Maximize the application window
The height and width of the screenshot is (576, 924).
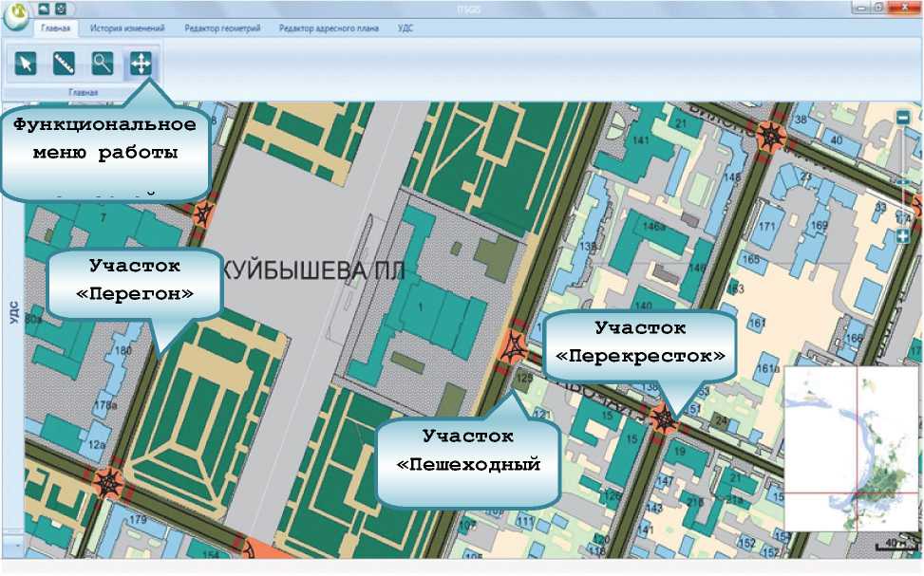tap(880, 8)
